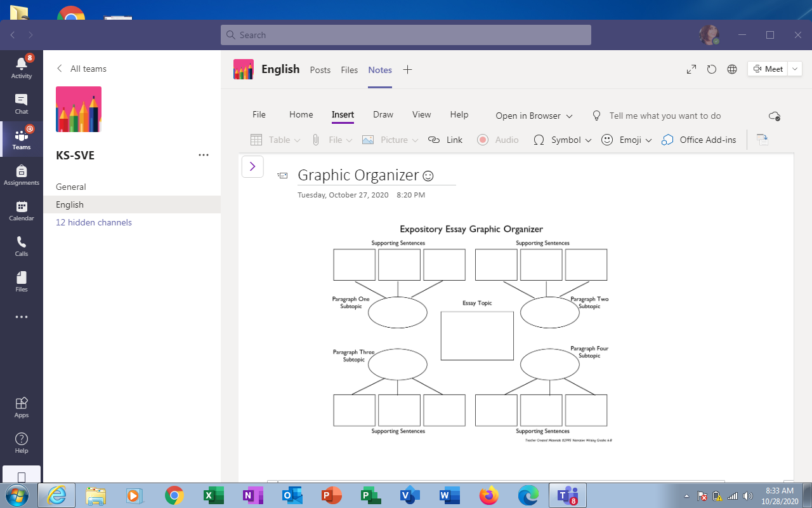Open PowerPoint from the taskbar
812x508 pixels.
[331, 495]
